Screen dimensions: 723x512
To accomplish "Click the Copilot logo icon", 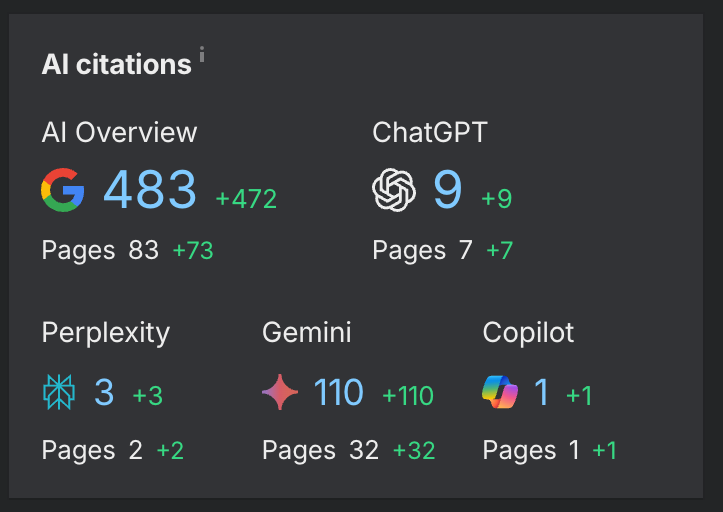I will pyautogui.click(x=500, y=393).
